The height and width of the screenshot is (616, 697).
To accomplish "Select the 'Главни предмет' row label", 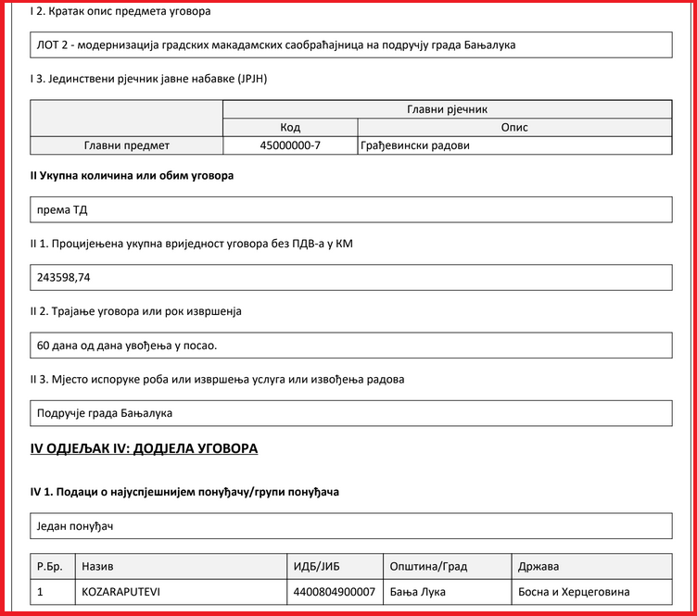I will pos(127,145).
